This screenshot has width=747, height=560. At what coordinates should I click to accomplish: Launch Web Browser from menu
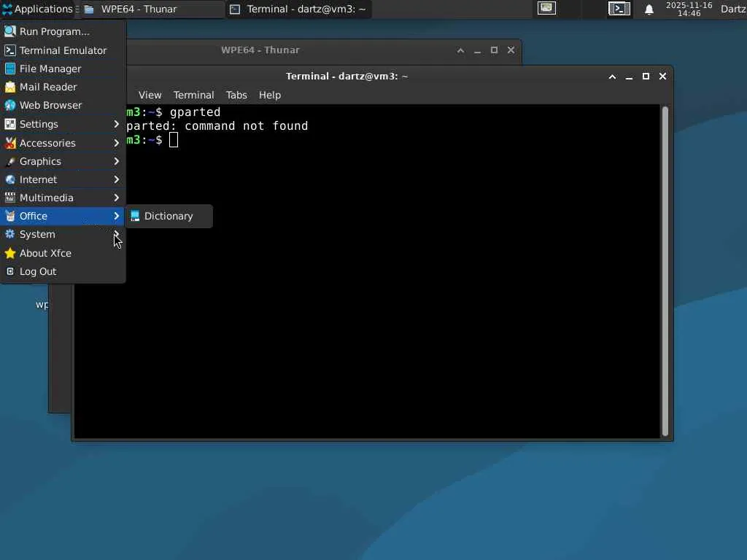[63, 105]
